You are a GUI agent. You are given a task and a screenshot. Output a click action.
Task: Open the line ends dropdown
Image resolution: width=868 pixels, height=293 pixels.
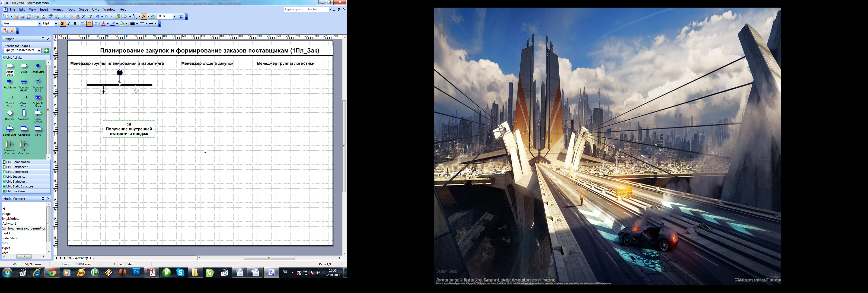155,24
